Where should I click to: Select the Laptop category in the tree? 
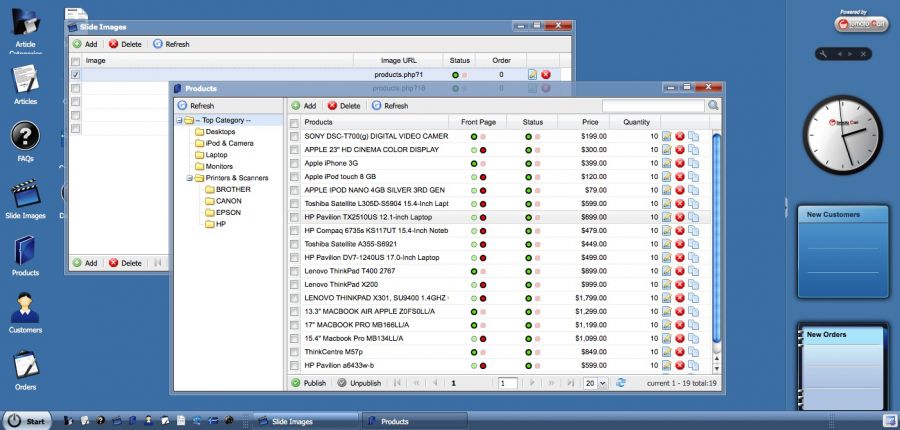click(x=211, y=155)
